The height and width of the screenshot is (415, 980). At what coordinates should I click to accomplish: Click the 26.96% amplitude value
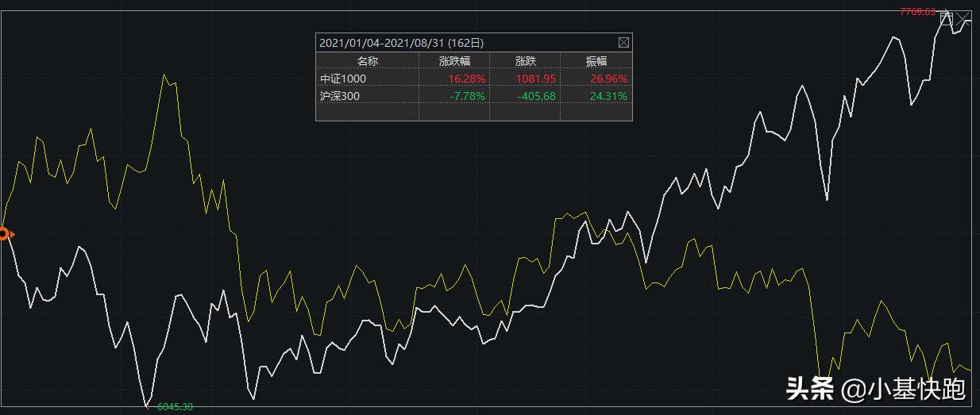click(608, 79)
